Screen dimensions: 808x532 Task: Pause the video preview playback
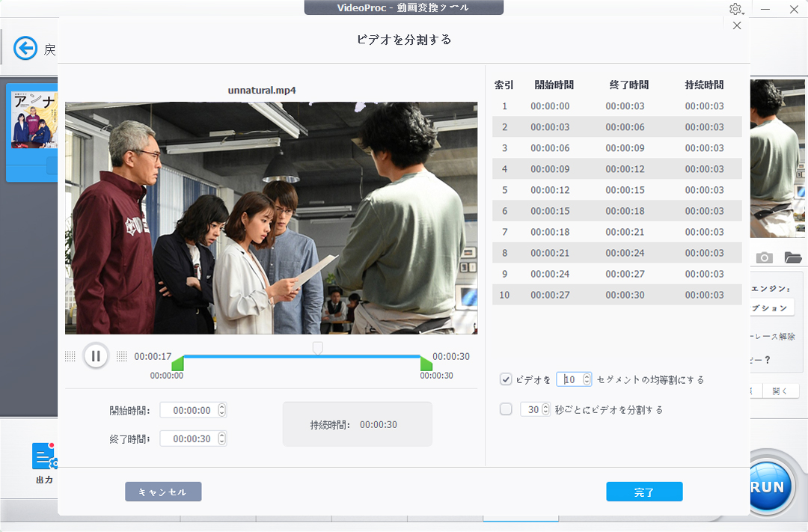point(96,355)
